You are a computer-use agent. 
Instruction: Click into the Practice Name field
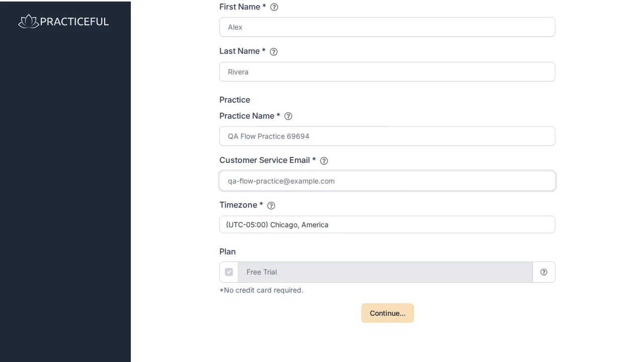387,136
